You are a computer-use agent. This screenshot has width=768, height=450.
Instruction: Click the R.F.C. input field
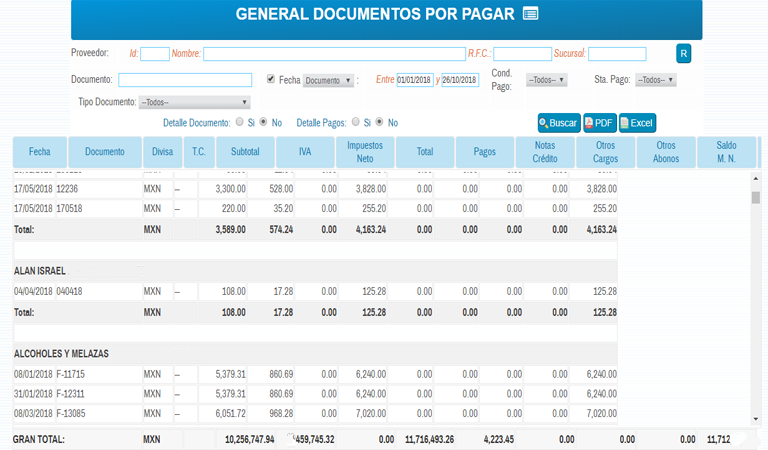click(x=522, y=54)
